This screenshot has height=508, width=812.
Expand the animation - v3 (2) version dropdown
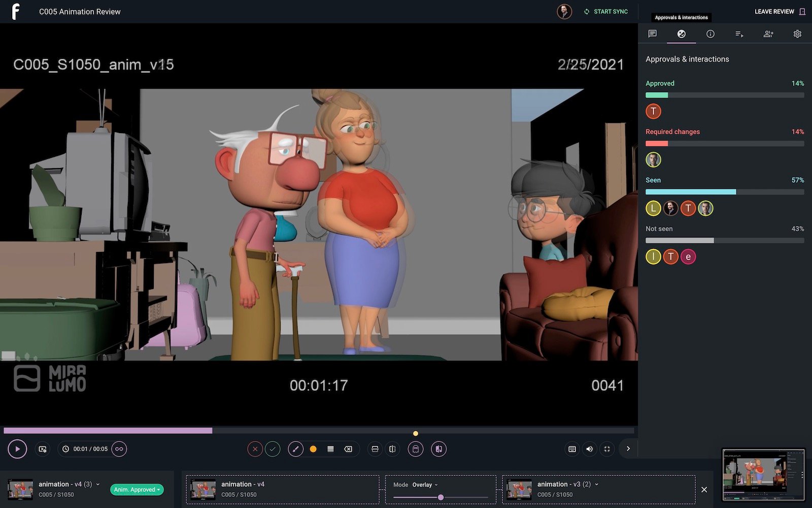[x=597, y=484]
